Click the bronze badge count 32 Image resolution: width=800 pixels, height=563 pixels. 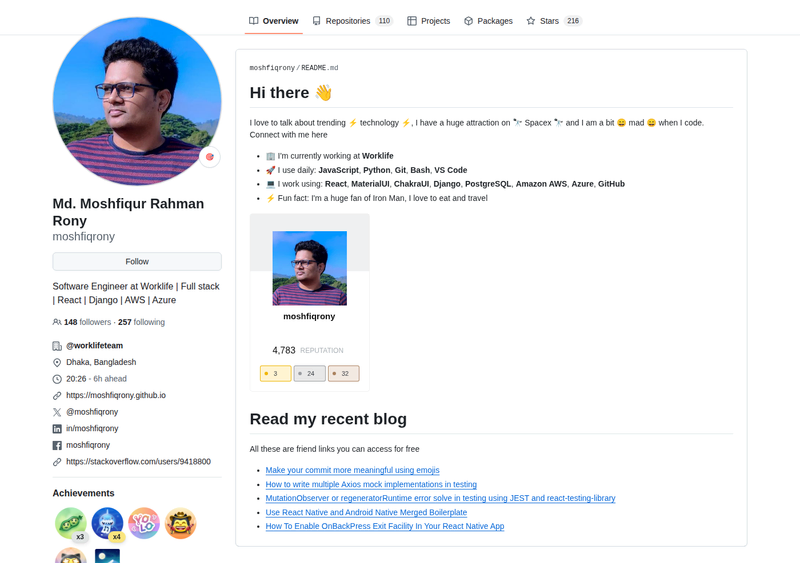344,374
